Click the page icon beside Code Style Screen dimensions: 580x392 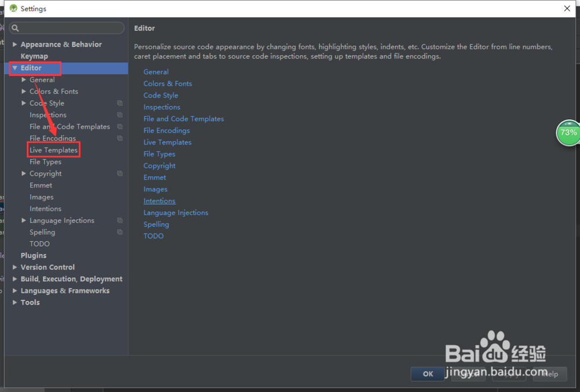(120, 103)
